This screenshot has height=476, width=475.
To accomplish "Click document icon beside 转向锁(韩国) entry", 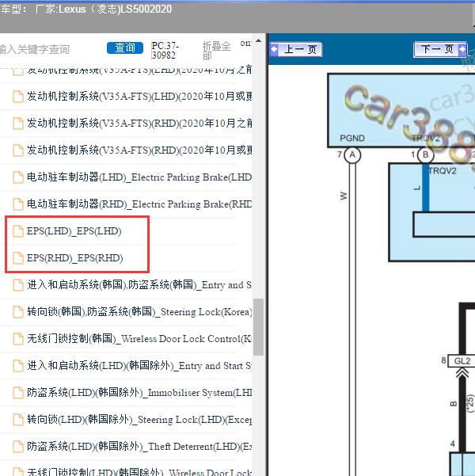I will (18, 312).
